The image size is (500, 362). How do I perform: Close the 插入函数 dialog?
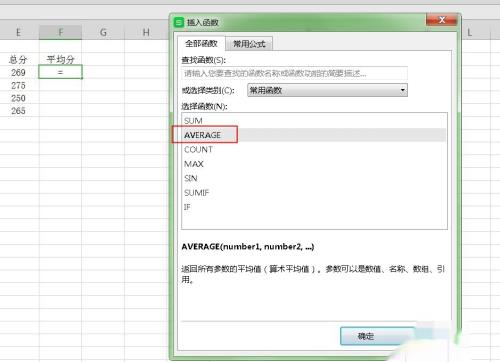pyautogui.click(x=442, y=20)
